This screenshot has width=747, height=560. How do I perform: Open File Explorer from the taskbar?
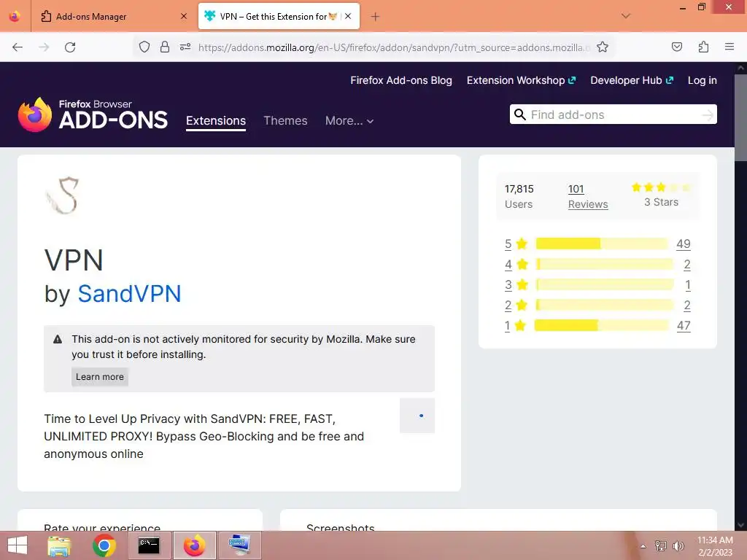pyautogui.click(x=59, y=545)
